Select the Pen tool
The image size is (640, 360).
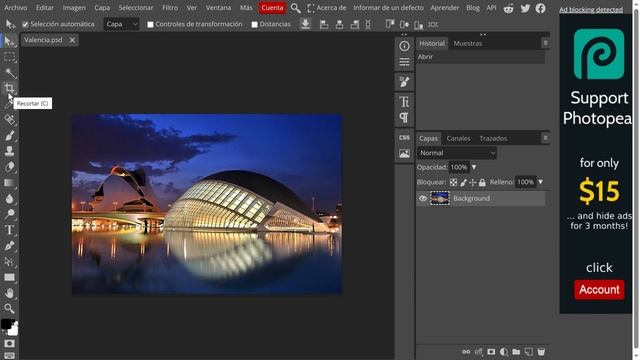click(9, 246)
